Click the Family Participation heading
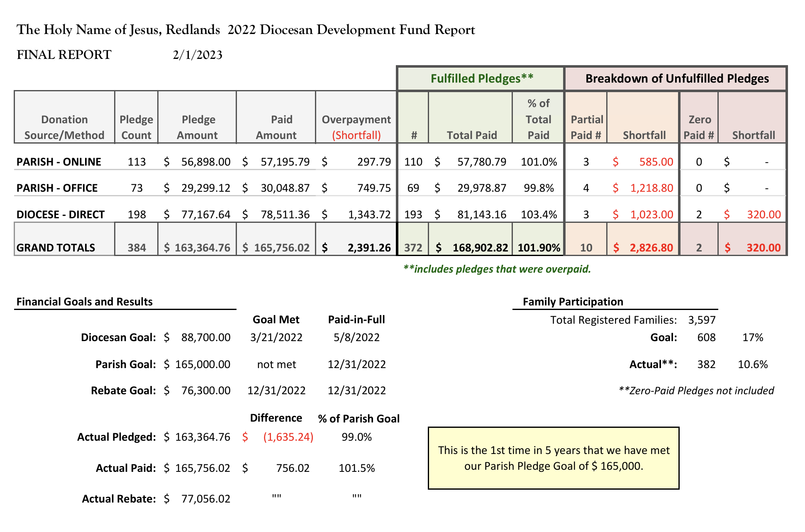Viewport: 805px width, 532px height. click(x=573, y=302)
